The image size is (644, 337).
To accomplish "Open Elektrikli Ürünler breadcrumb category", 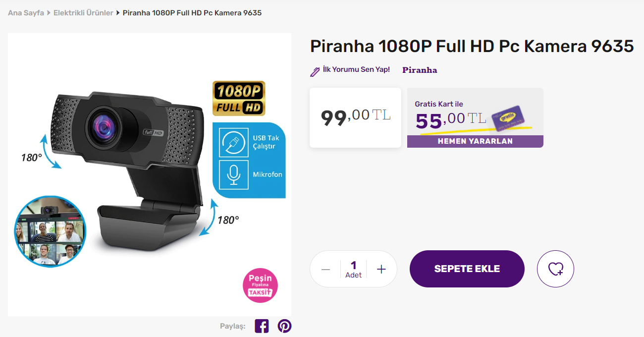I will click(83, 13).
